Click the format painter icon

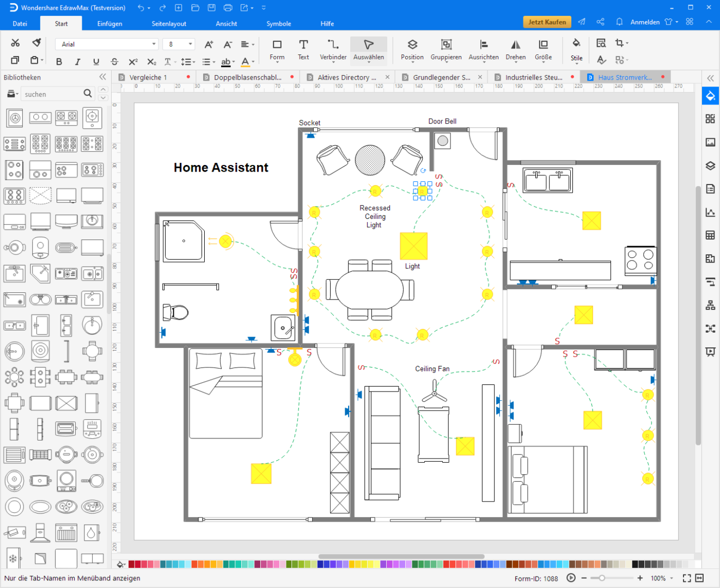(x=36, y=43)
